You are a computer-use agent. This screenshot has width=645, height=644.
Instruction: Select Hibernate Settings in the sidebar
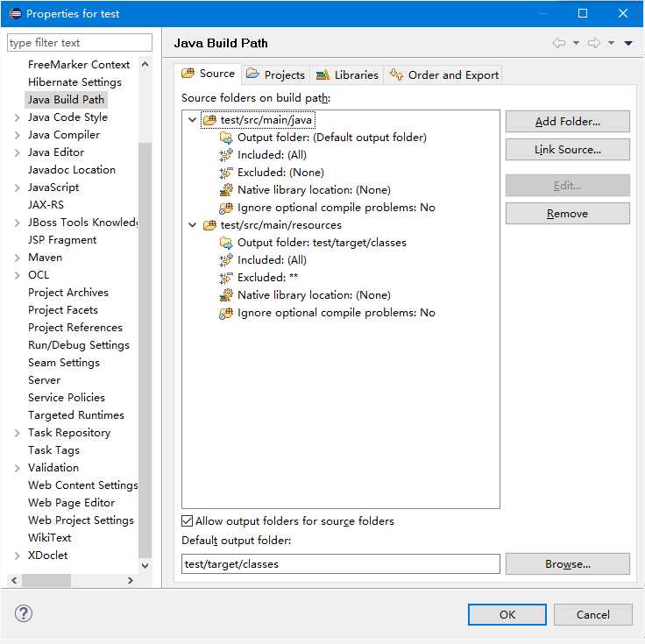(x=74, y=82)
